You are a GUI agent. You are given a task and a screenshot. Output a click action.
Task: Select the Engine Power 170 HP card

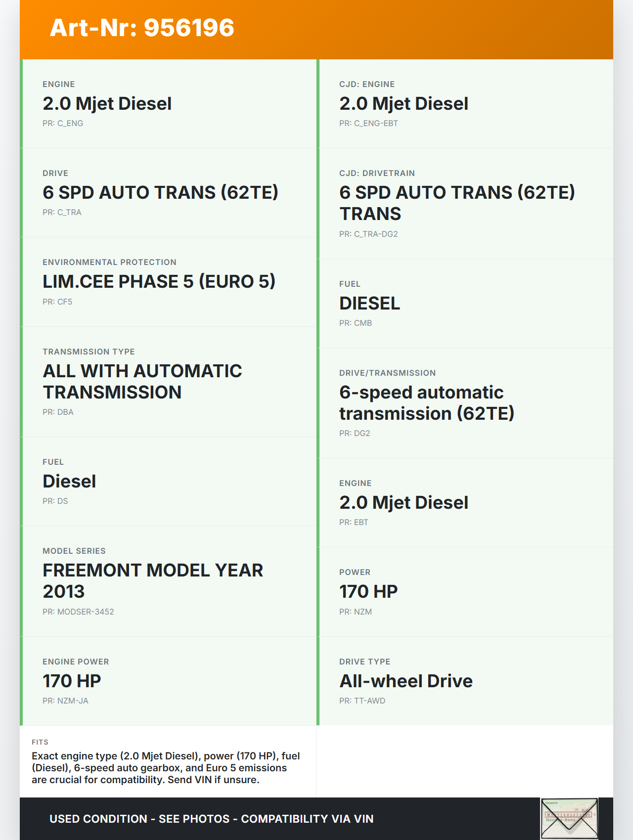click(x=168, y=681)
